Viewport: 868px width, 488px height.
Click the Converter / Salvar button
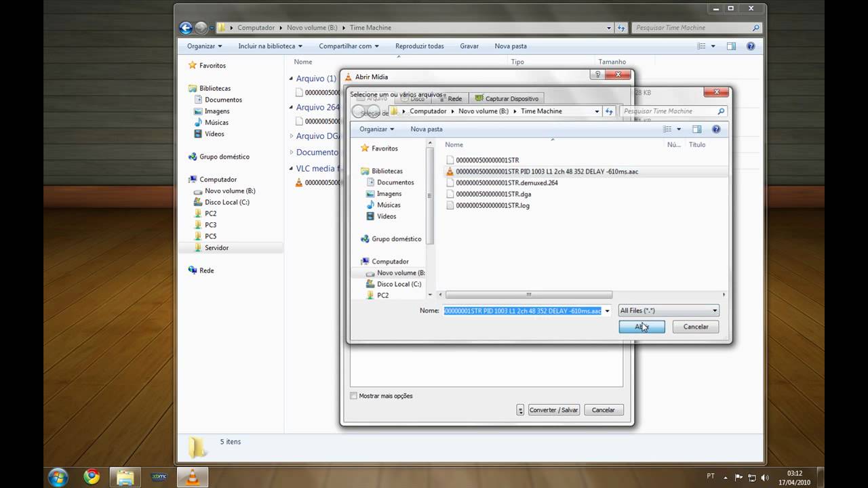(553, 410)
